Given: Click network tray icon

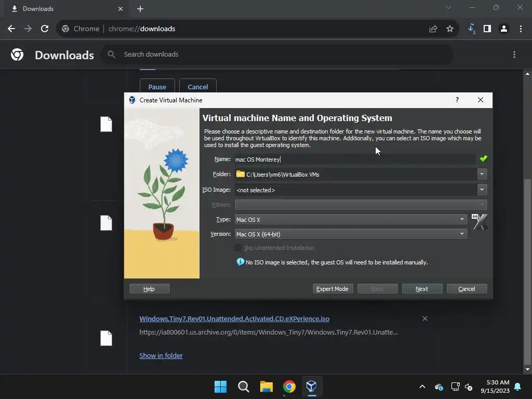Looking at the screenshot, I should click(455, 387).
